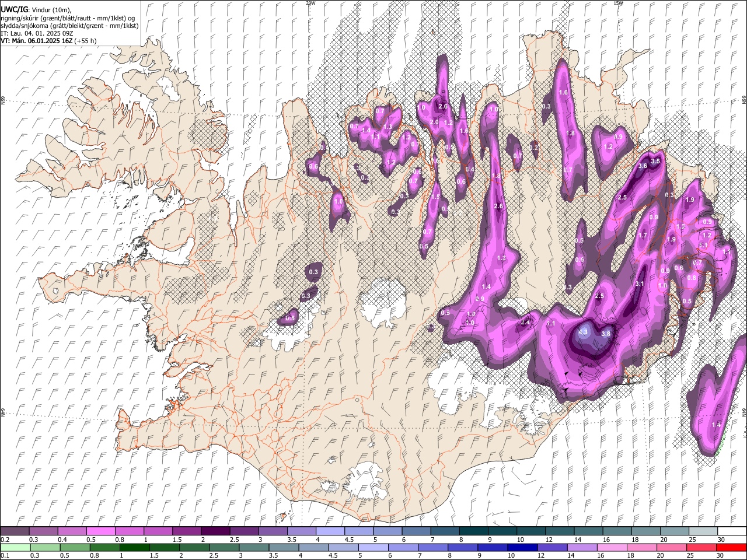Select the bottom legend pale green swatch between 0.1 and 0.3
The image size is (747, 560).
[15, 547]
